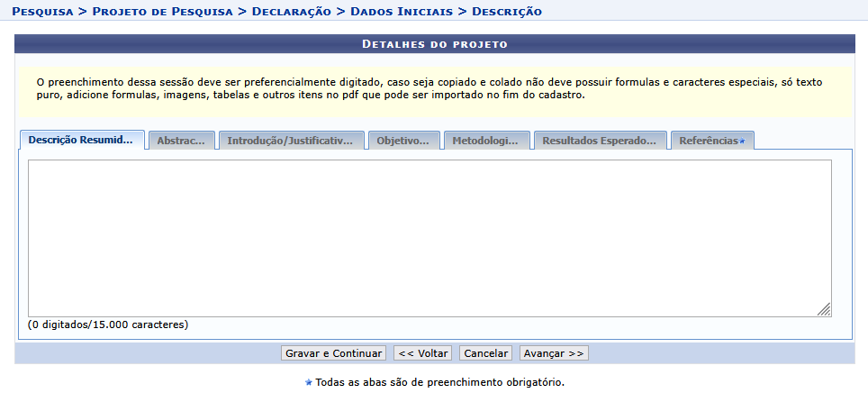Advance using the Avançar >> button
This screenshot has width=868, height=393.
[553, 353]
